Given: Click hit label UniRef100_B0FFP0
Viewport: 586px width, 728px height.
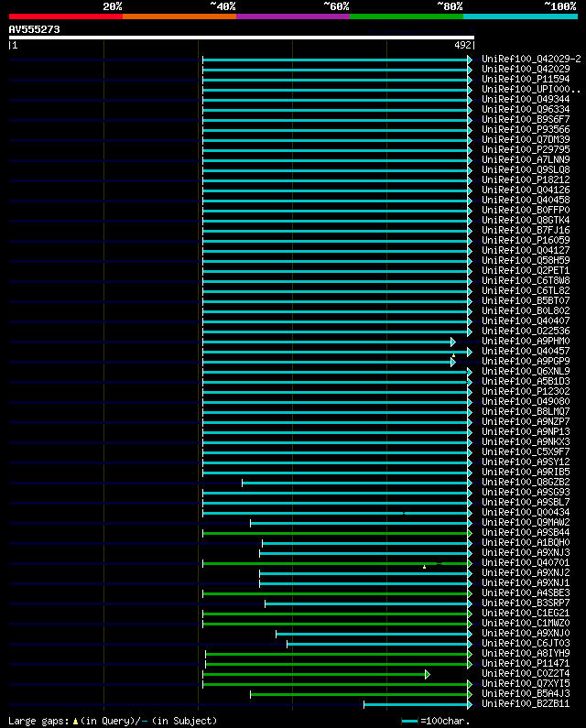Looking at the screenshot, I should pos(526,211).
